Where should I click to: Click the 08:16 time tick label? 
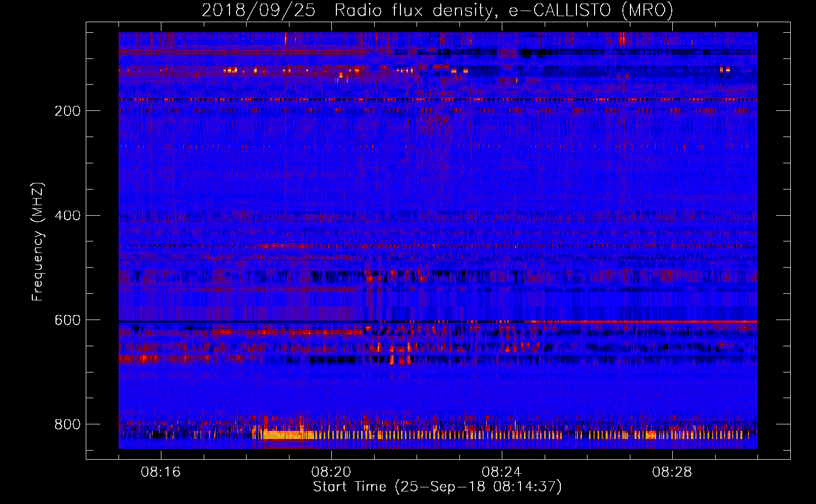(x=161, y=472)
